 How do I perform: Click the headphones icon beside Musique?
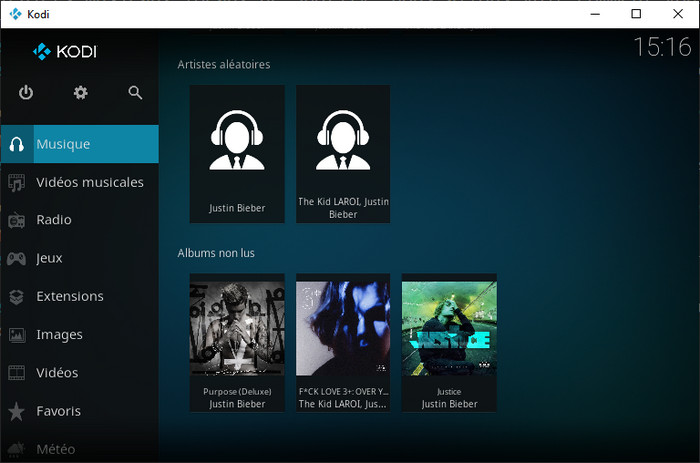click(x=17, y=144)
